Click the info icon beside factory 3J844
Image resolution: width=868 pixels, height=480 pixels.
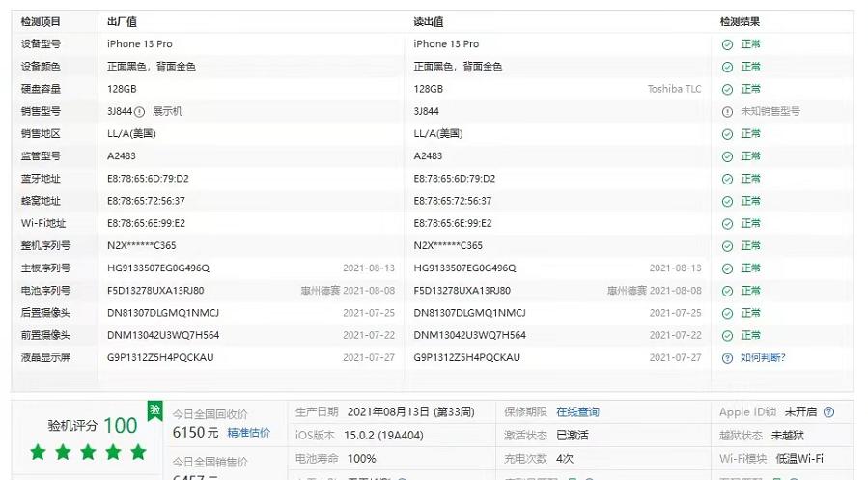tap(139, 112)
